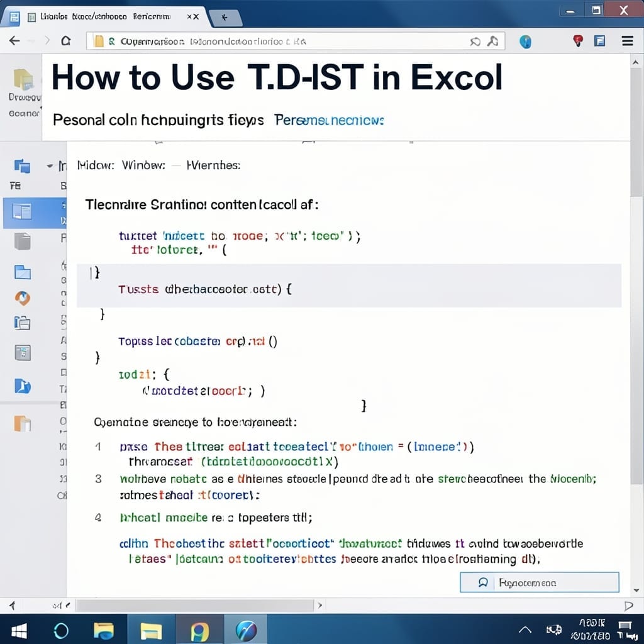Open the Chrome-like taskbar icon

coord(199,631)
